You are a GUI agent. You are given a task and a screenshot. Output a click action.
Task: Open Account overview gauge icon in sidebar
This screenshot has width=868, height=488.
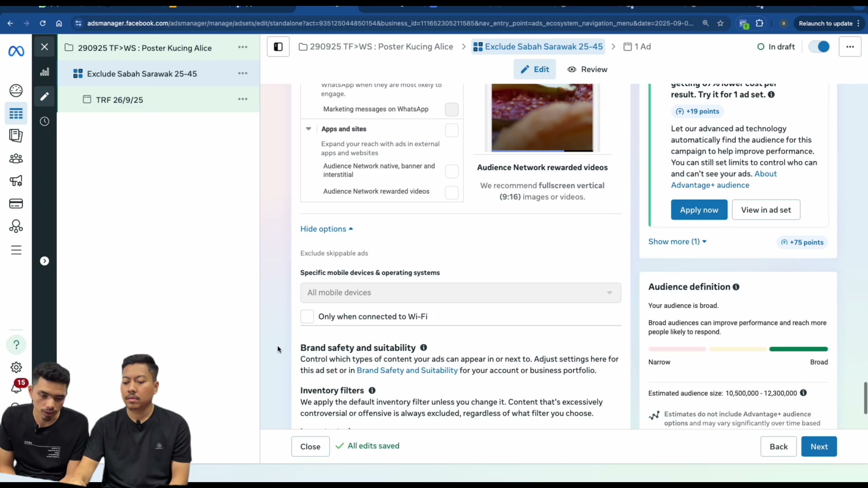pyautogui.click(x=16, y=91)
